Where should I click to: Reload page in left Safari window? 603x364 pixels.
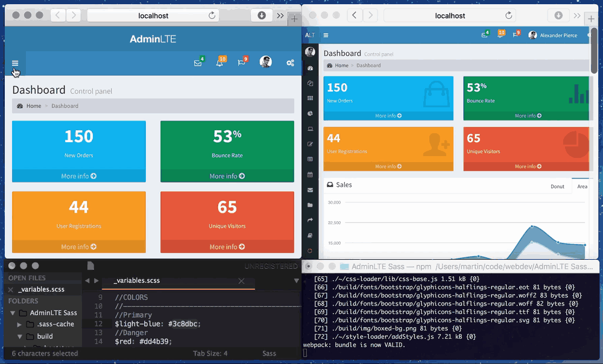click(212, 16)
